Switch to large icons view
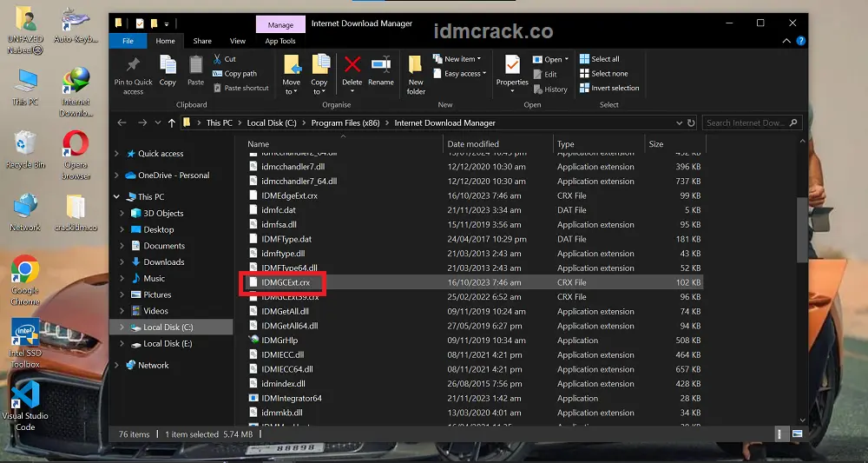The image size is (868, 463). coord(797,434)
